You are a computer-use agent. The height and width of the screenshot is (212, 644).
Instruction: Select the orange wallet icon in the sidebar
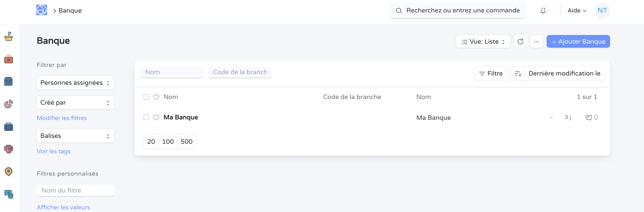[x=9, y=59]
